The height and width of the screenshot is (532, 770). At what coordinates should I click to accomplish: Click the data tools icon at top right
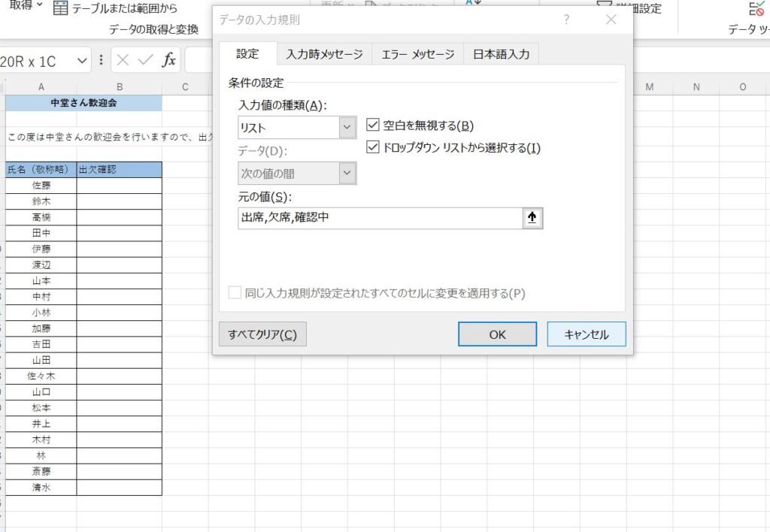click(x=756, y=9)
